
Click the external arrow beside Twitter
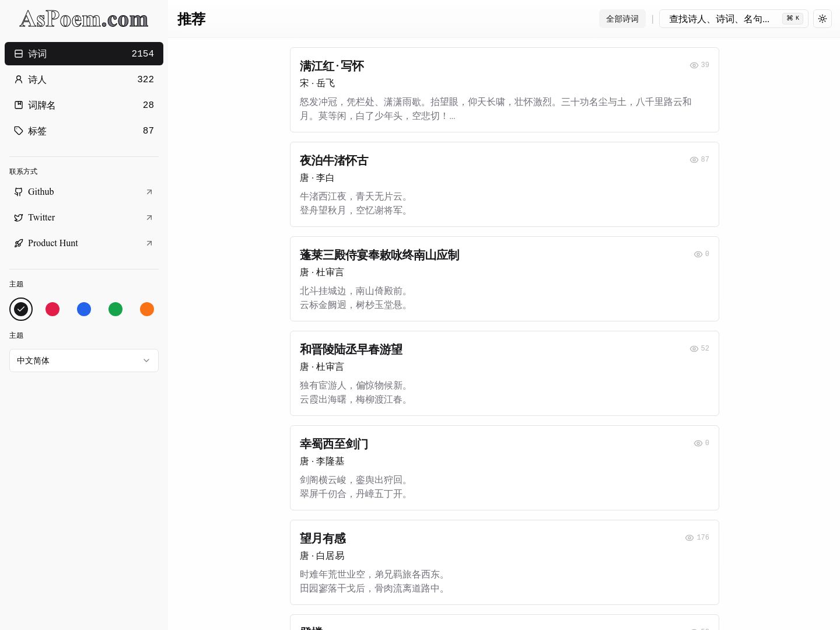pyautogui.click(x=149, y=218)
